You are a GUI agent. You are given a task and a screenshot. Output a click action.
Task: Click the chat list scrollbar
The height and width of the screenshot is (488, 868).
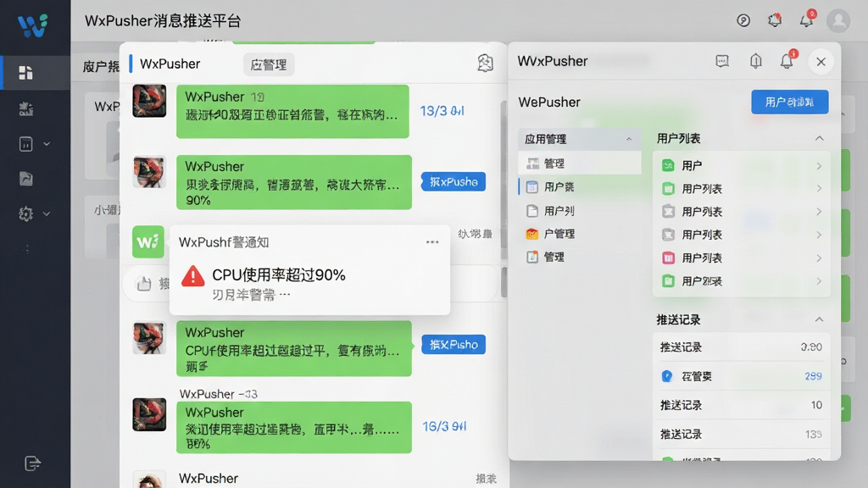[x=504, y=180]
